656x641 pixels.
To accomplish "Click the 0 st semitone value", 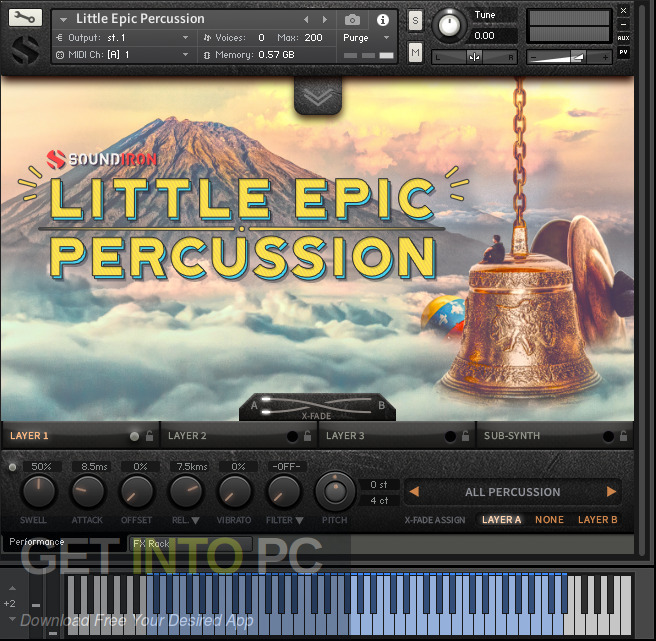I will [x=379, y=485].
